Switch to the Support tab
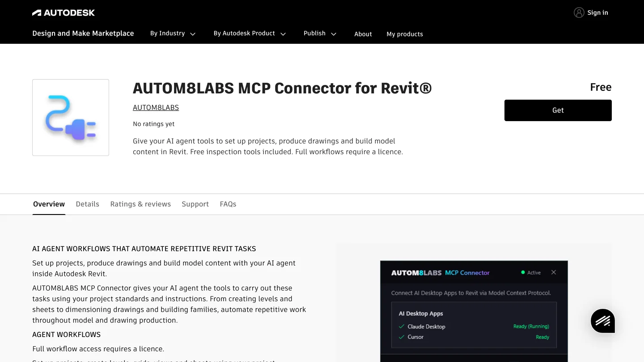The image size is (644, 362). click(195, 204)
